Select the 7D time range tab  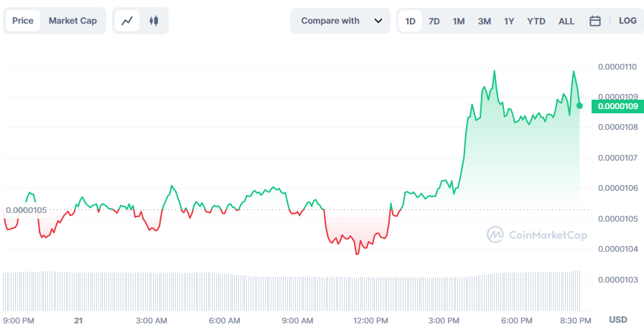[434, 21]
